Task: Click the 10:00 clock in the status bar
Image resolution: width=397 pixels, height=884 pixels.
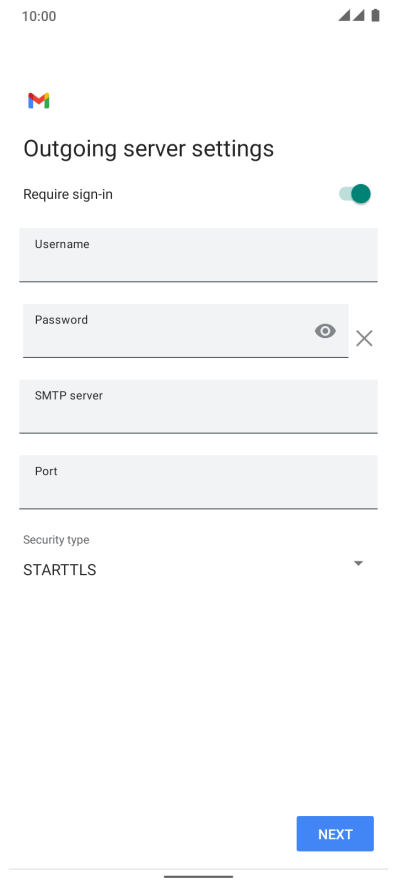Action: coord(39,16)
